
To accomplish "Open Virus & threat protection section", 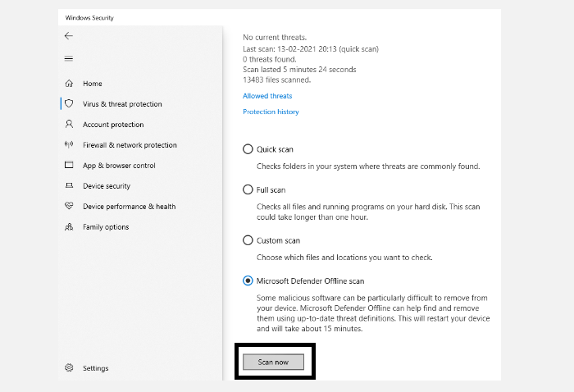I will point(122,104).
